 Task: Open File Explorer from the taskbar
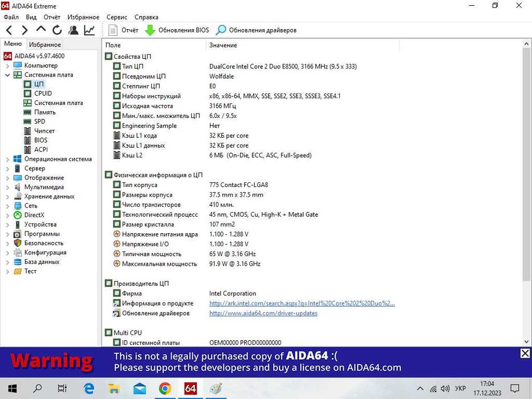coord(115,389)
